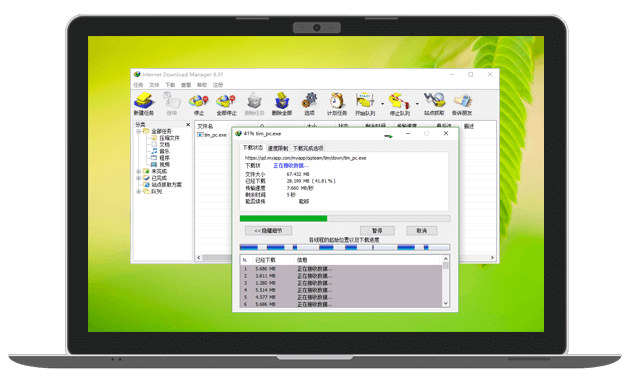
Task: Open 选项 (options) gear icon
Action: 309,104
